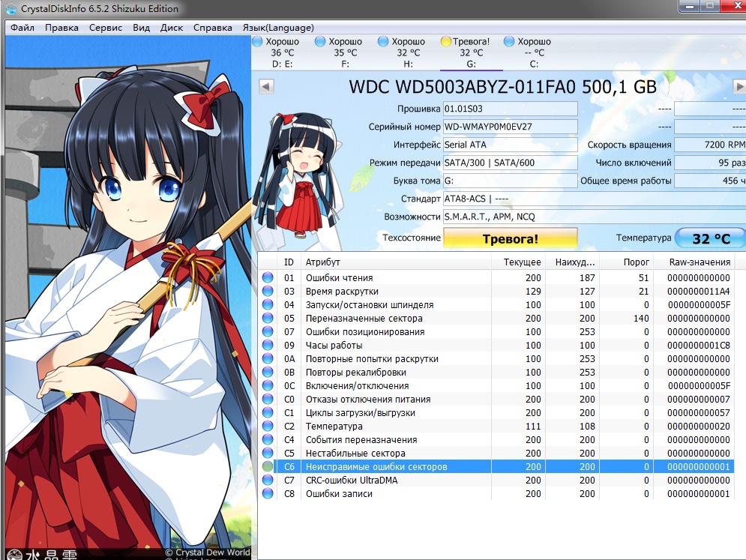The height and width of the screenshot is (560, 746).
Task: Click status icon for C6 Неисправимые ошибки секторов
Action: tap(268, 467)
